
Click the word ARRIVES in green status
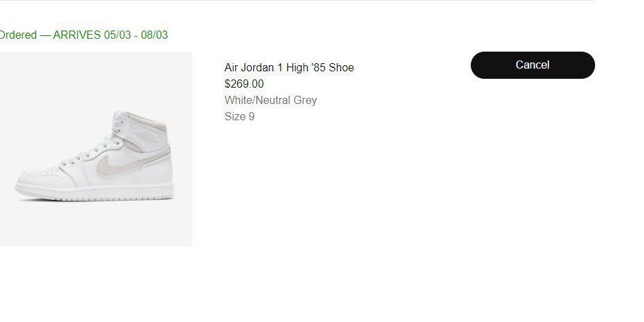tap(77, 35)
